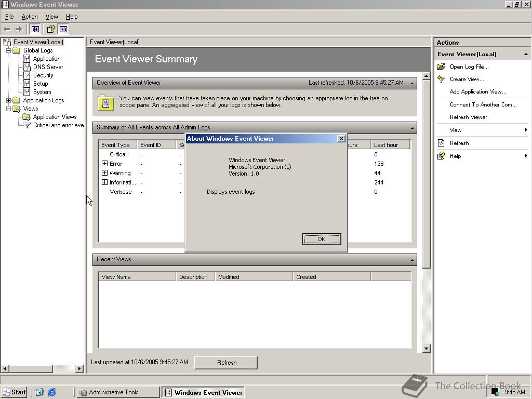Toggle the show/hide action pane toolbar icon
Viewport: 532px width, 399px height.
tap(63, 29)
